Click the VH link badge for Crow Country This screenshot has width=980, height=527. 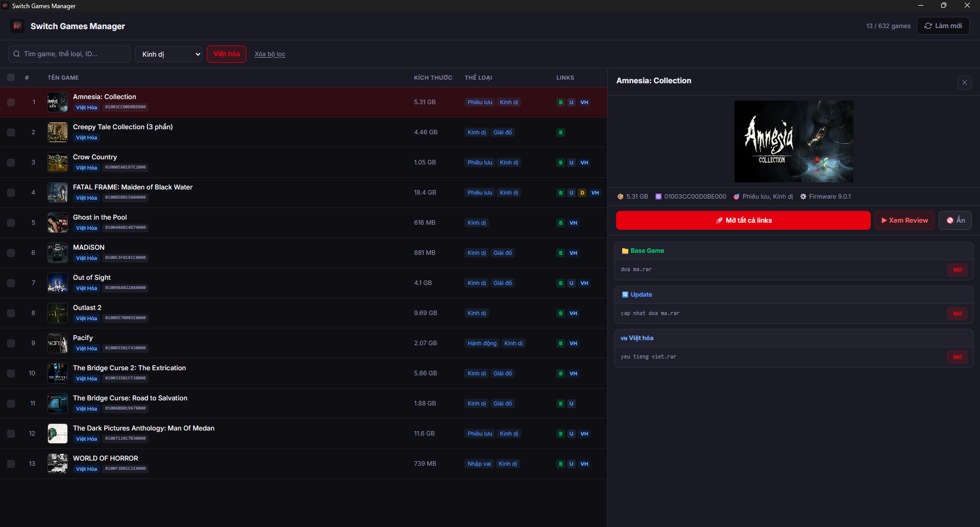coord(584,162)
